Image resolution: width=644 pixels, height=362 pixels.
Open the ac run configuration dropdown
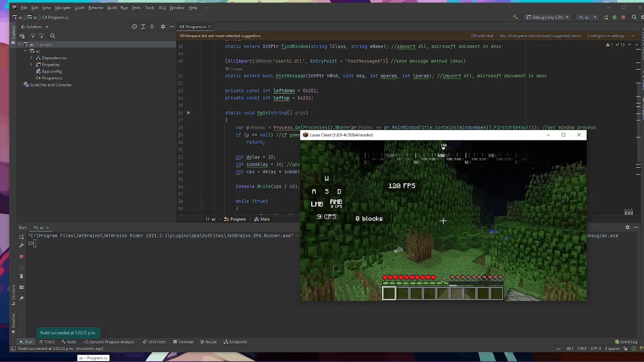click(x=587, y=17)
